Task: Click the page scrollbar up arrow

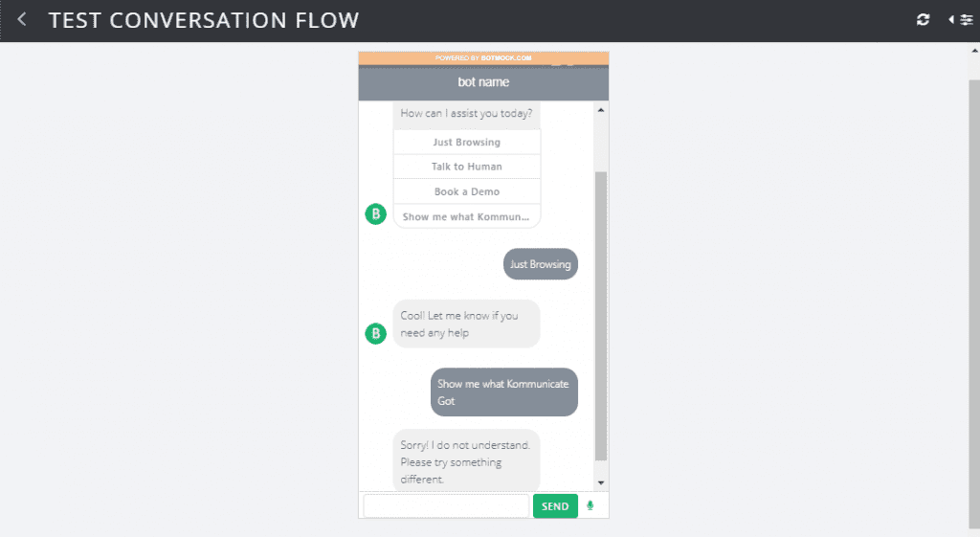Action: [x=974, y=50]
